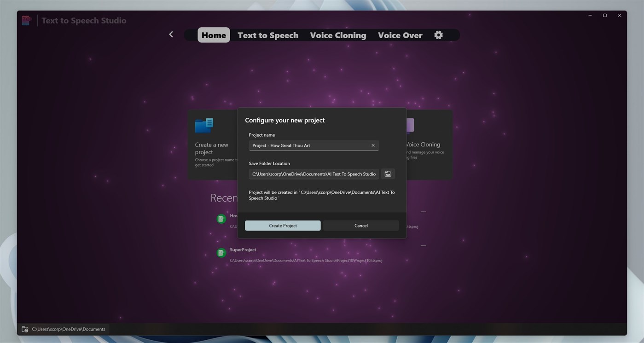Image resolution: width=644 pixels, height=343 pixels.
Task: Clear the project name using the X icon
Action: [372, 145]
